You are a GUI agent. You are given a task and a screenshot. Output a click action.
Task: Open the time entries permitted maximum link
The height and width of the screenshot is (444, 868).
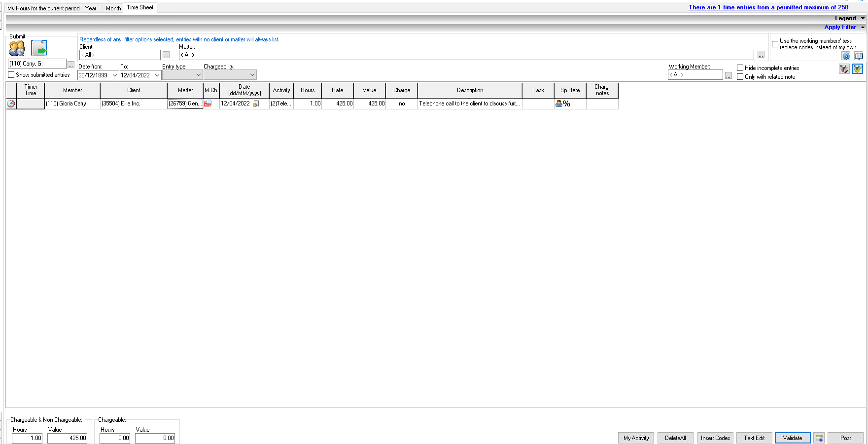coord(768,7)
